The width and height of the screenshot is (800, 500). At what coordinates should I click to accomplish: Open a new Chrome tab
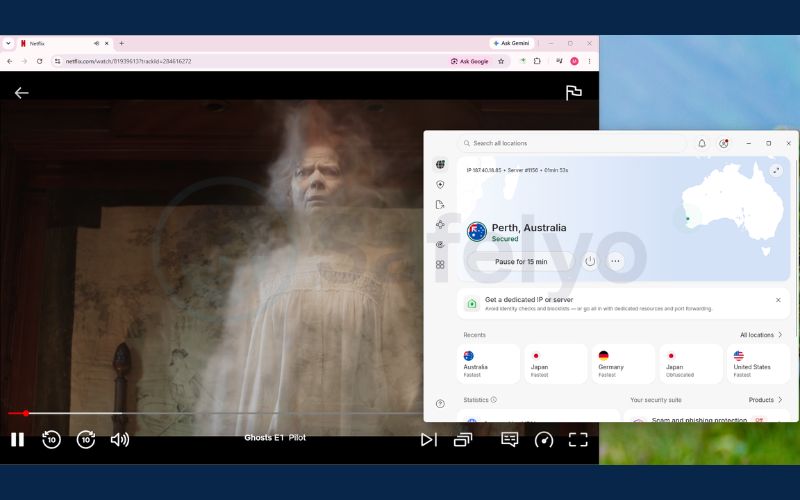pos(121,43)
